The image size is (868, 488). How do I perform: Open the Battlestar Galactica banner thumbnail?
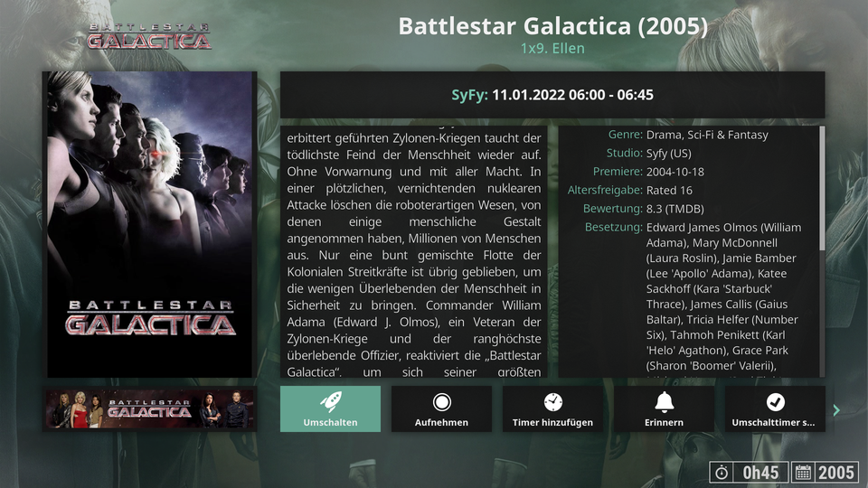point(149,408)
